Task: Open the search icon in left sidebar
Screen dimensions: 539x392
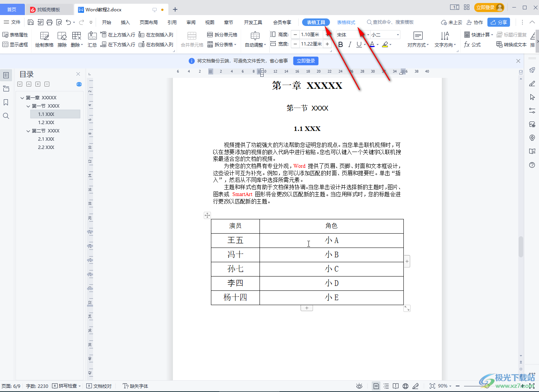Action: coord(6,116)
